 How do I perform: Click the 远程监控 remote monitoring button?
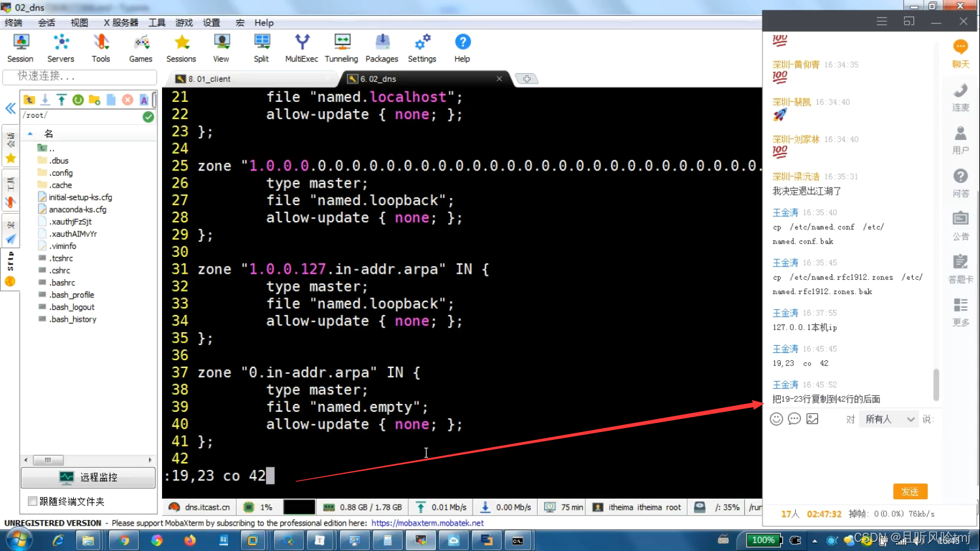tap(88, 477)
